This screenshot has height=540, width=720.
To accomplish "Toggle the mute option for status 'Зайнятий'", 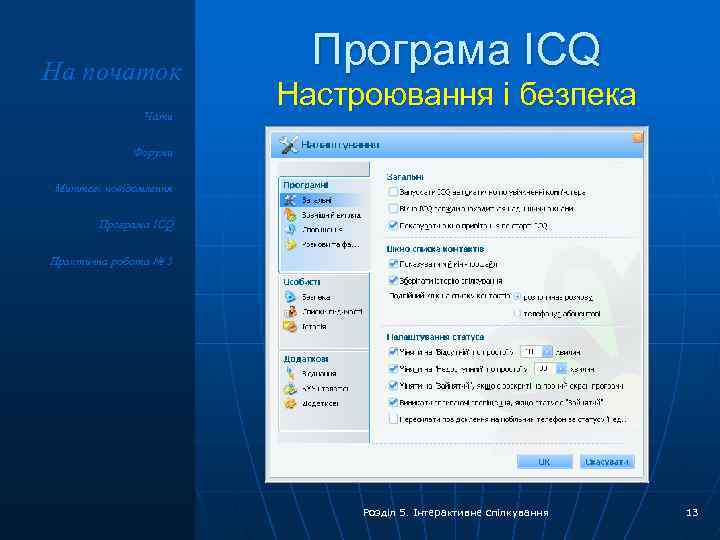I will click(x=393, y=402).
